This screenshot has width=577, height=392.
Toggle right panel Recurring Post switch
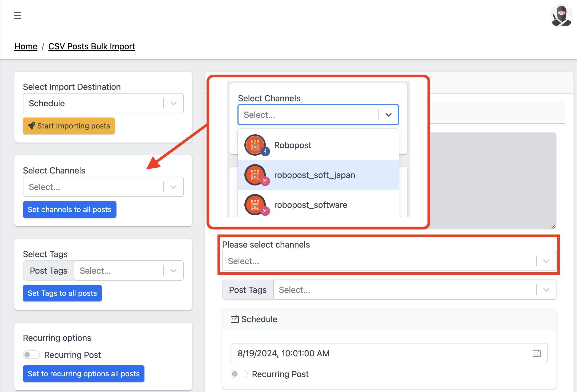(239, 374)
